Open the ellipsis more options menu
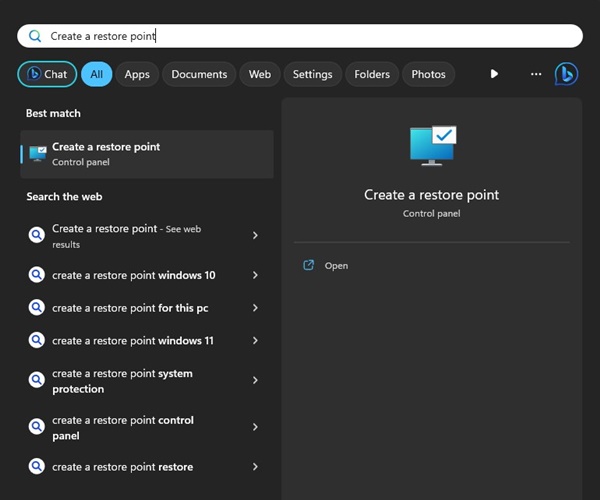Screen dimensions: 600x500 pos(536,74)
